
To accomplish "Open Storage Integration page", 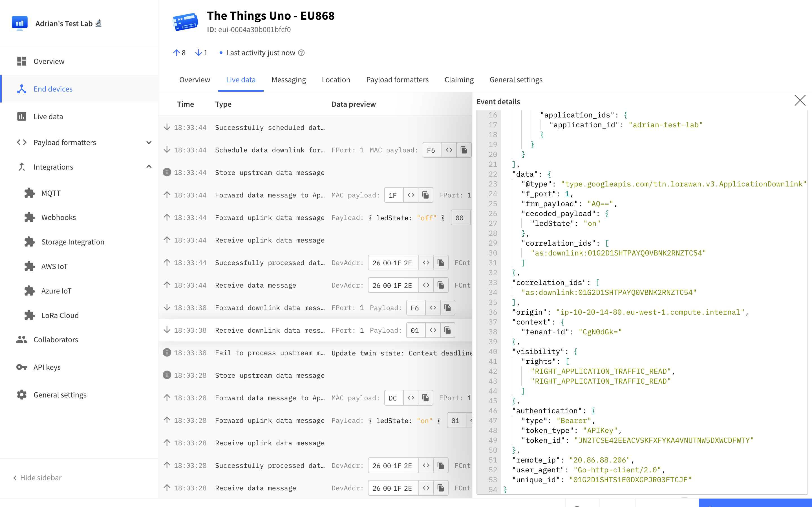I will pos(72,242).
